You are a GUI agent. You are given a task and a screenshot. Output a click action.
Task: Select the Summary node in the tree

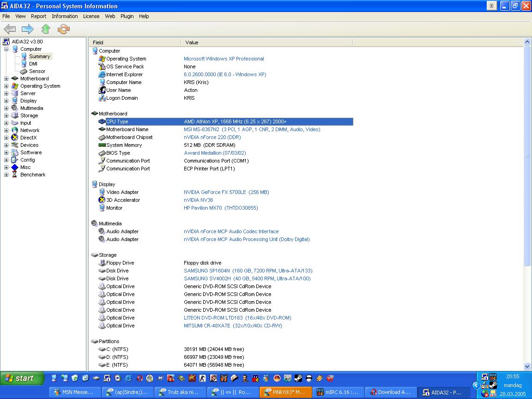pyautogui.click(x=39, y=56)
